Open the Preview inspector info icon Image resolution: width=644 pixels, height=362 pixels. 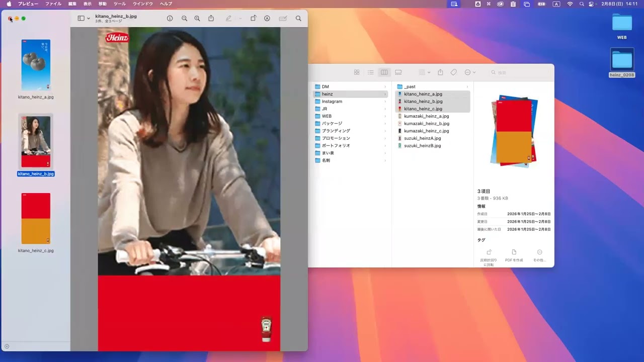click(170, 18)
